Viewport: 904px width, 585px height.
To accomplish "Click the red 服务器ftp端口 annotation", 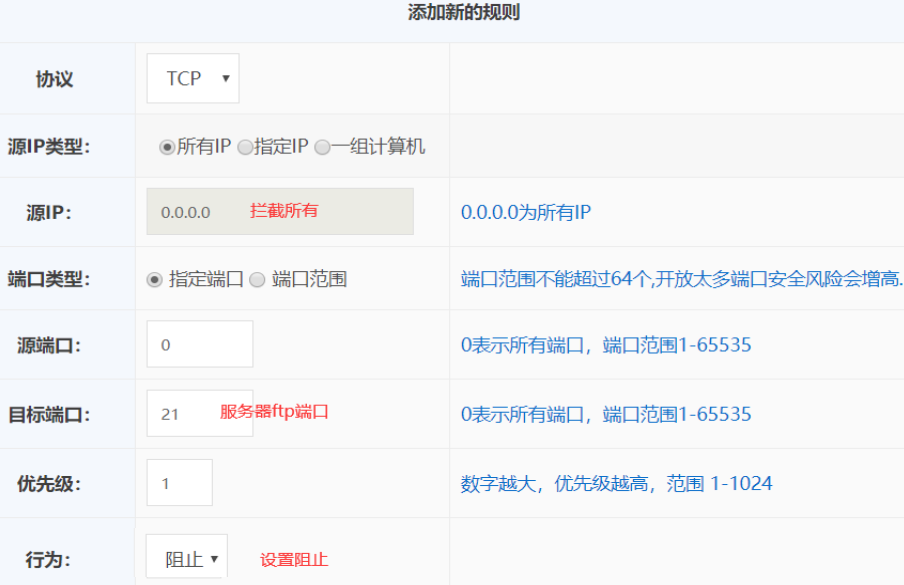I will point(274,411).
